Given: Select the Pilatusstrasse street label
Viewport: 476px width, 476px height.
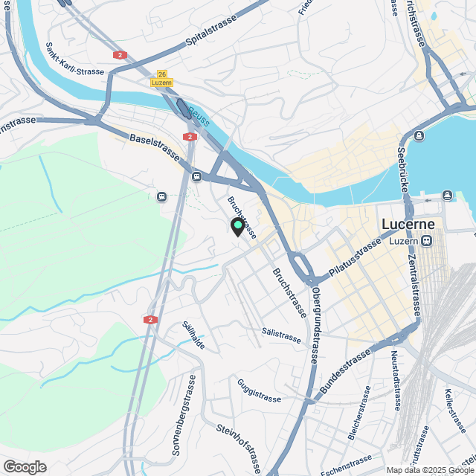Looking at the screenshot, I should [x=355, y=257].
